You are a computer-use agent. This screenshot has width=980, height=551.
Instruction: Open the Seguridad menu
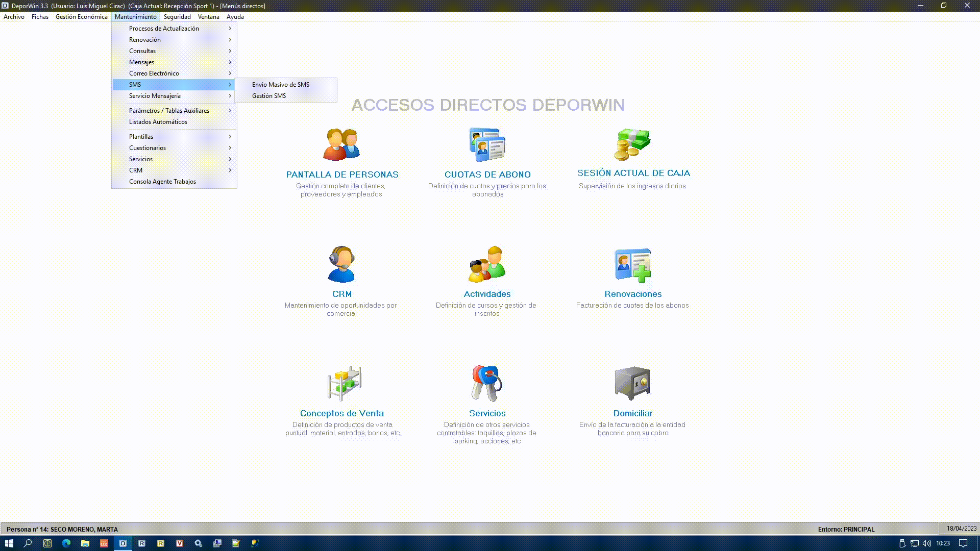pyautogui.click(x=177, y=17)
